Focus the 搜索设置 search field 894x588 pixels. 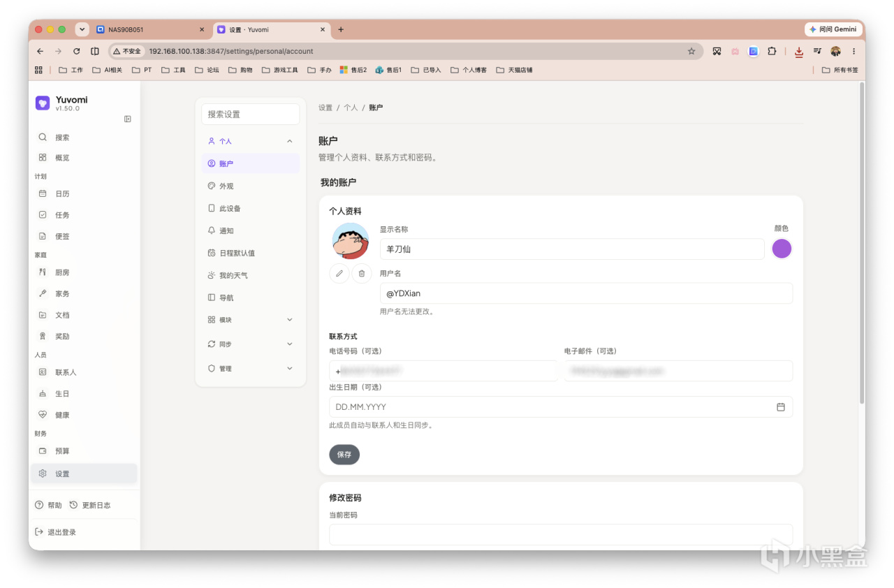[x=250, y=115]
